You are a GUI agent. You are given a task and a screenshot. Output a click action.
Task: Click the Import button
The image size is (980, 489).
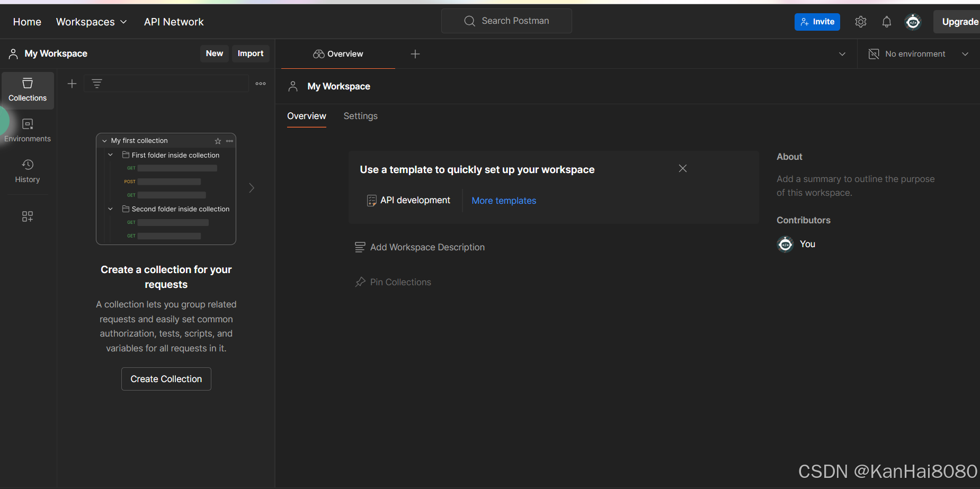pyautogui.click(x=251, y=53)
